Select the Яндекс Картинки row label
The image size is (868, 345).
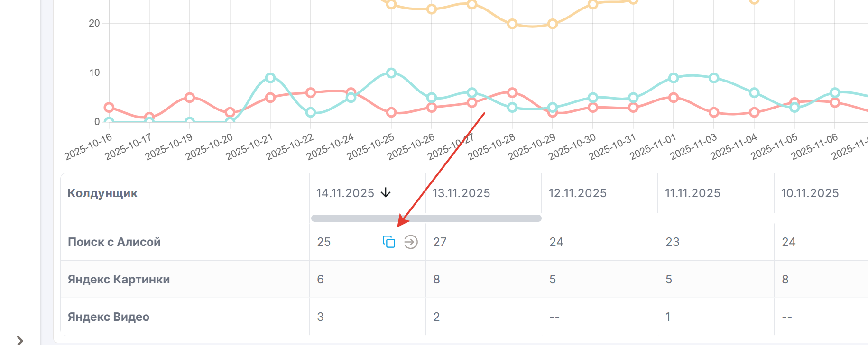119,279
